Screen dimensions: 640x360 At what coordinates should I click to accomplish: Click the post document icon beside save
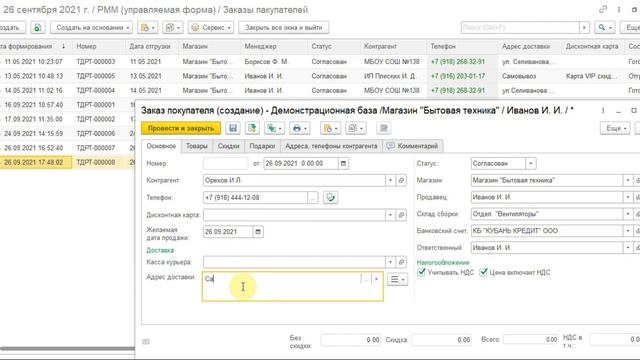[x=252, y=128]
